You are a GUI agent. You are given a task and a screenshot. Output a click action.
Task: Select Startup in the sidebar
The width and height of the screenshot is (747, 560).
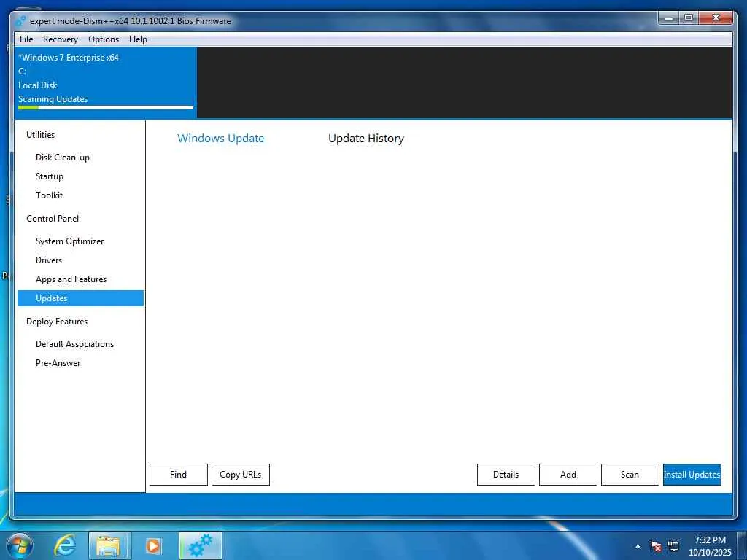click(49, 176)
